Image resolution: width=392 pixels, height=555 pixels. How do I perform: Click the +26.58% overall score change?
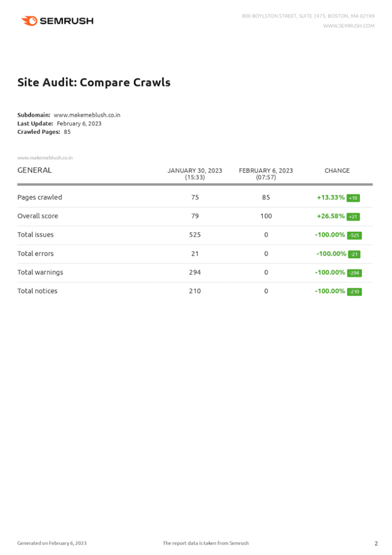coord(330,216)
